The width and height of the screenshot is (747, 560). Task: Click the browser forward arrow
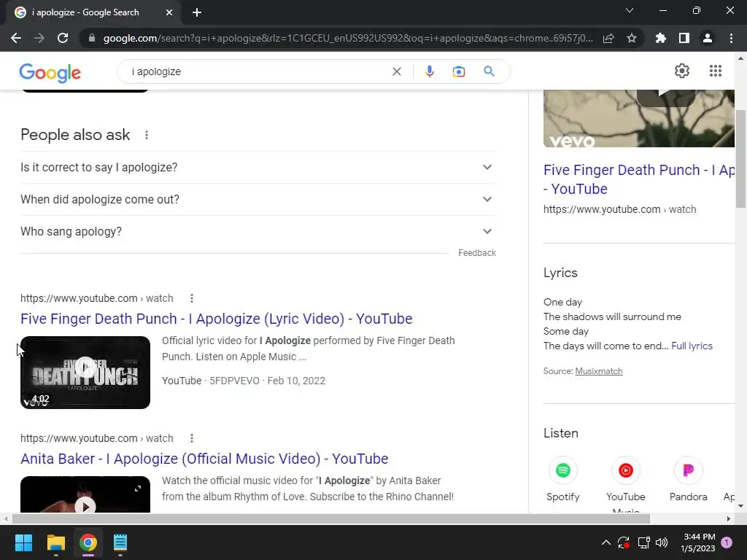[39, 38]
